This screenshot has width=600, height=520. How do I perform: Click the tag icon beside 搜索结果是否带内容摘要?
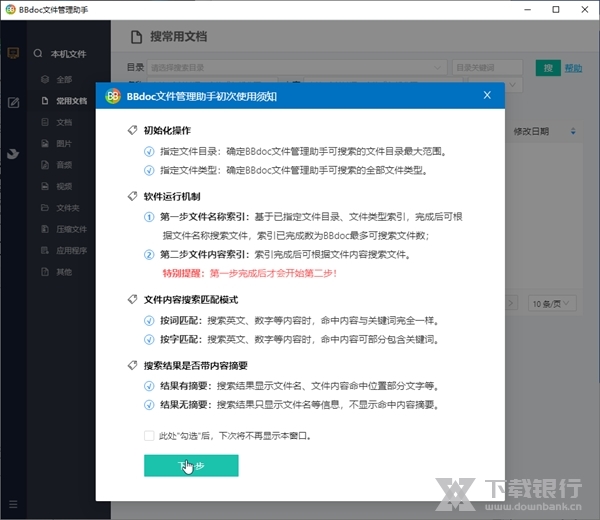point(132,365)
